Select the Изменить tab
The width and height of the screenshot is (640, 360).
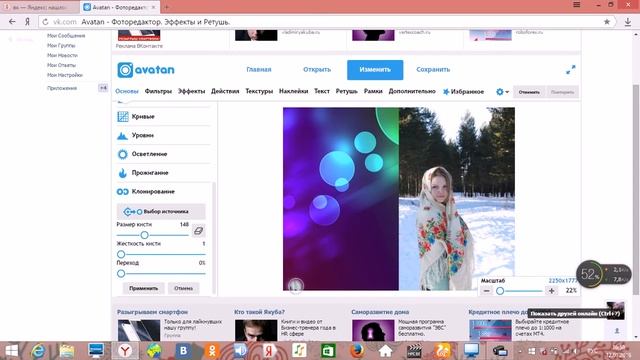coord(375,70)
